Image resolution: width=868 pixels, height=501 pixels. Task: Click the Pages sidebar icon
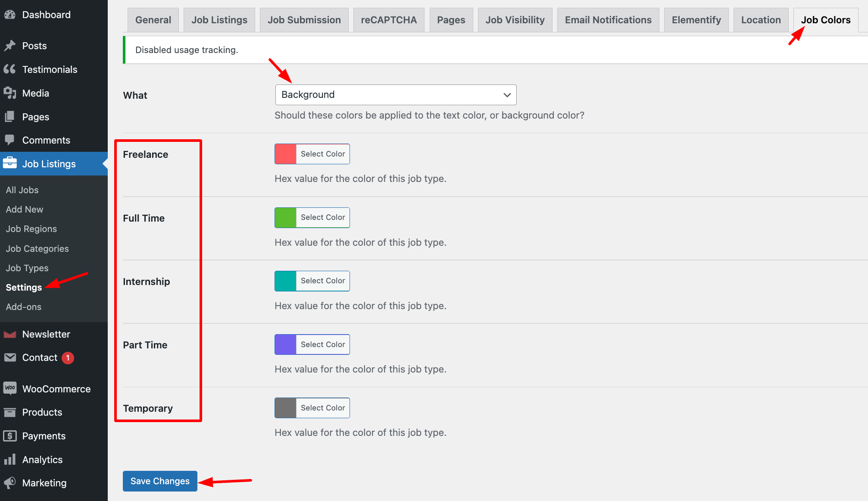[10, 117]
